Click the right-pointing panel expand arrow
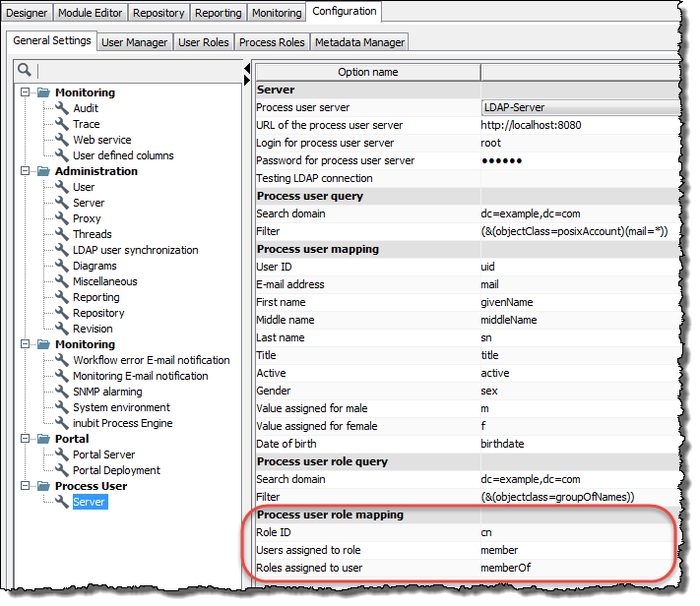The width and height of the screenshot is (700, 606). click(x=247, y=81)
